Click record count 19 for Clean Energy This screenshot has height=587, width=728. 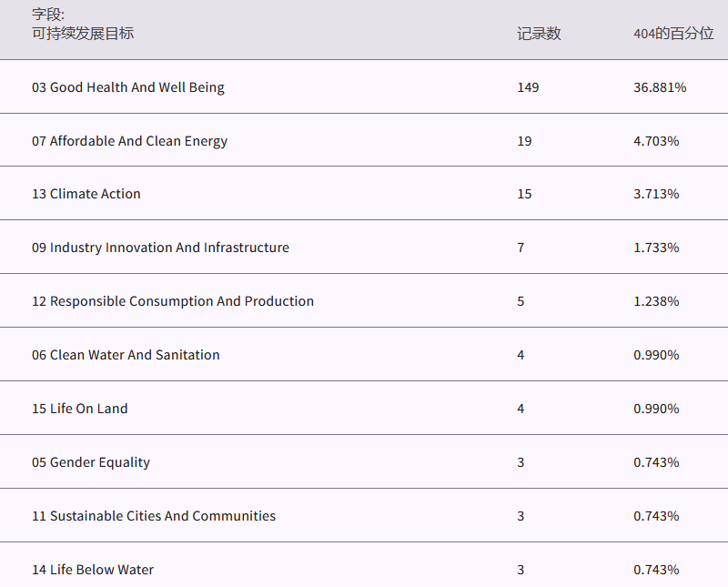coord(524,141)
